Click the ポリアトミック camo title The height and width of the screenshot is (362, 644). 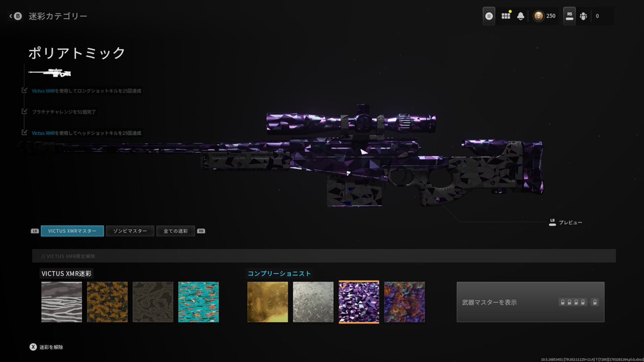point(77,53)
